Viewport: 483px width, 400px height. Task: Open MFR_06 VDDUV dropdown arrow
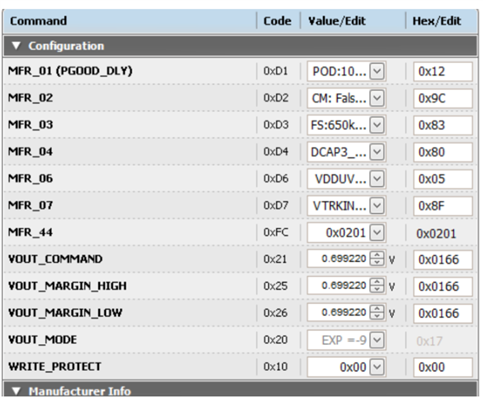(x=377, y=179)
